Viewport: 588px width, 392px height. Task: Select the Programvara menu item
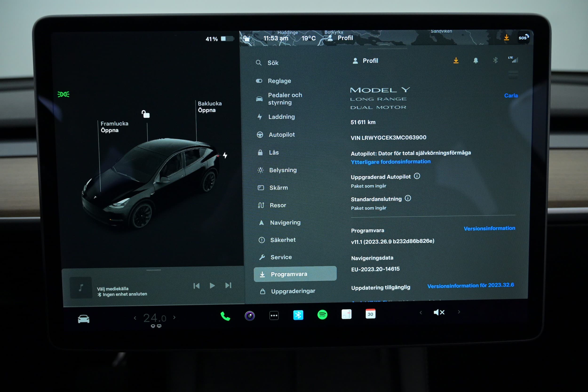(295, 274)
